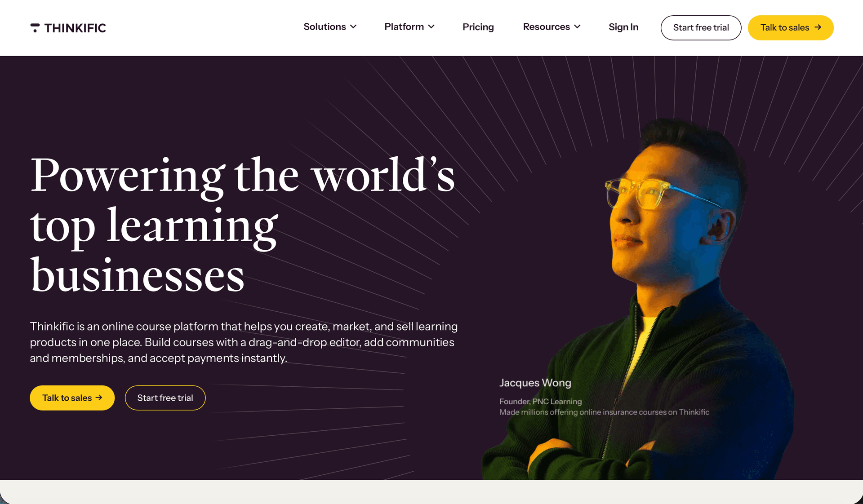The height and width of the screenshot is (504, 863).
Task: Open the Pricing page
Action: (478, 27)
